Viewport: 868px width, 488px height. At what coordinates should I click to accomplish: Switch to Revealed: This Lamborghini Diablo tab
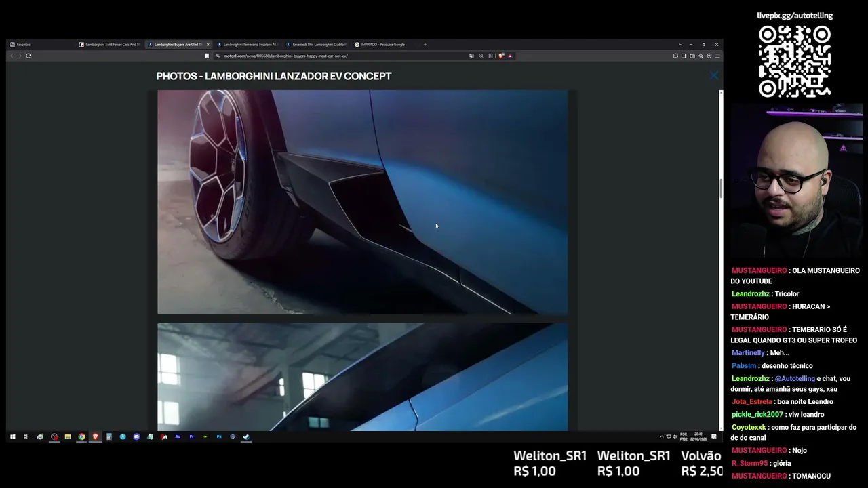pyautogui.click(x=318, y=45)
